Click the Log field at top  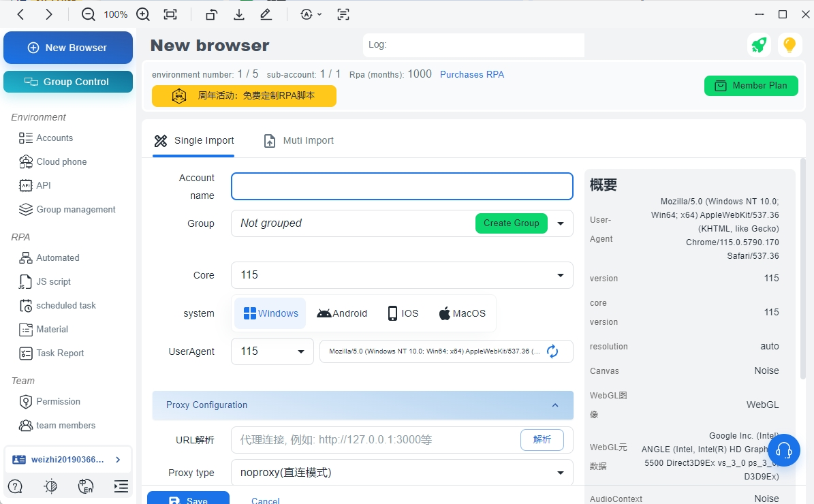tap(473, 45)
